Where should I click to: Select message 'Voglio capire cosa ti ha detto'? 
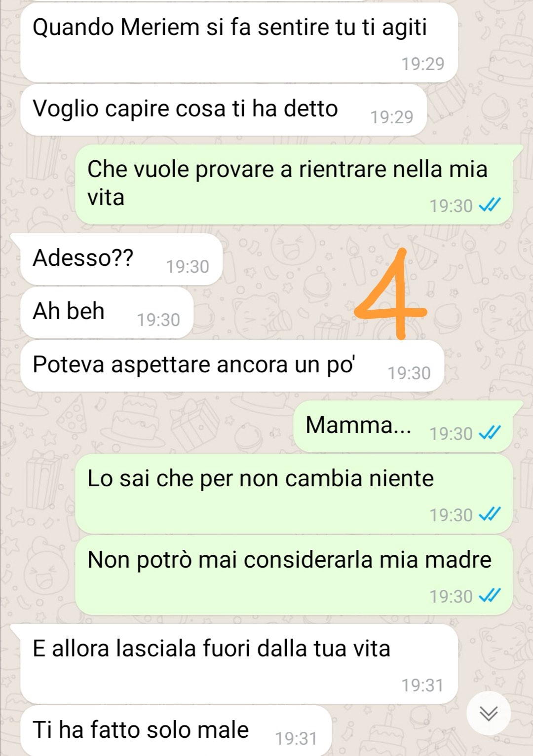(x=223, y=110)
